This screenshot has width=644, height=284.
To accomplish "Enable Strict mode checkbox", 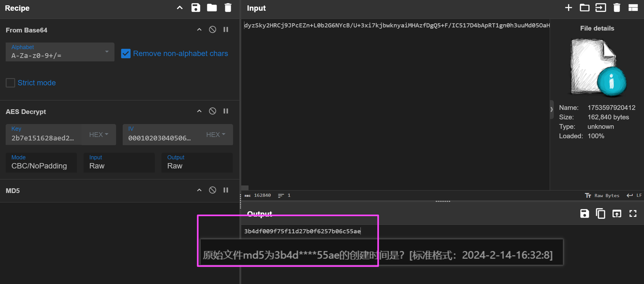I will pyautogui.click(x=10, y=83).
